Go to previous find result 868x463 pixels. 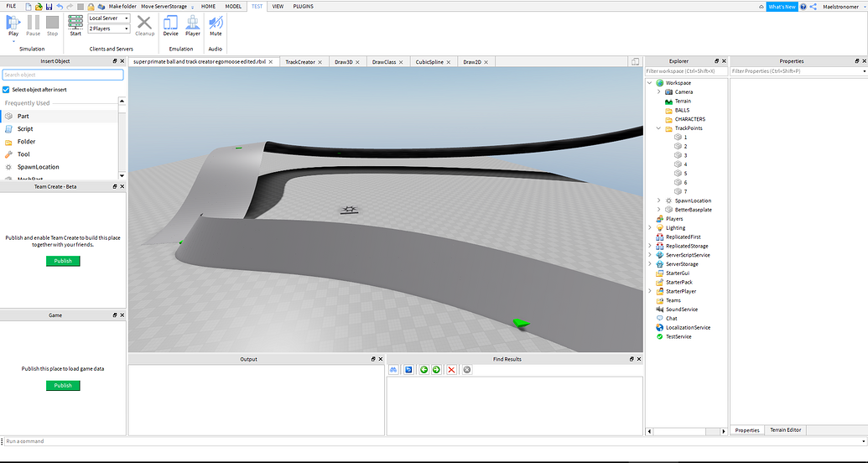424,369
